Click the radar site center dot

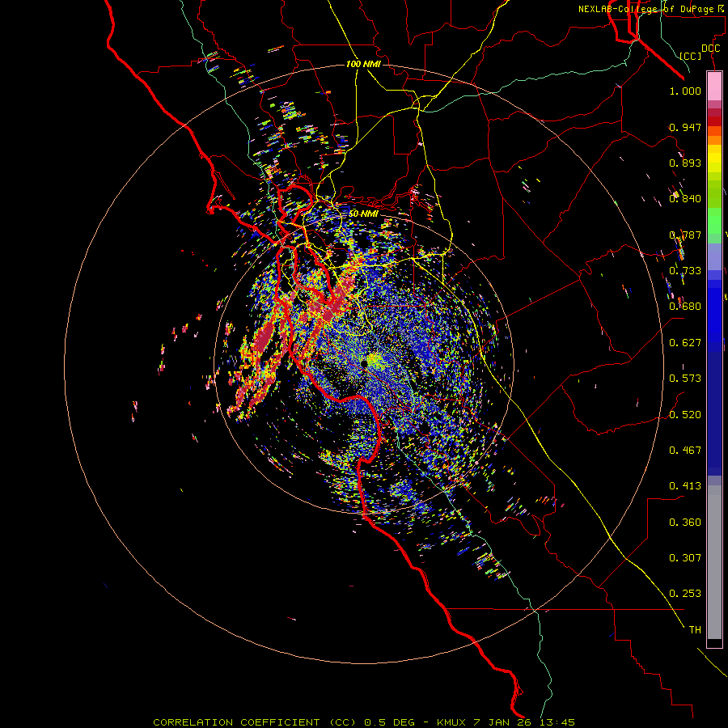click(364, 364)
